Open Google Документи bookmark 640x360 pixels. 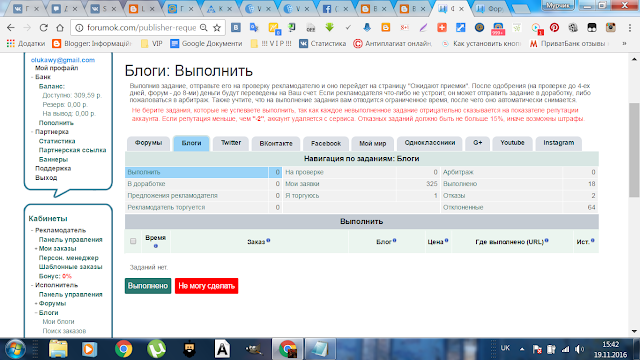[x=207, y=43]
